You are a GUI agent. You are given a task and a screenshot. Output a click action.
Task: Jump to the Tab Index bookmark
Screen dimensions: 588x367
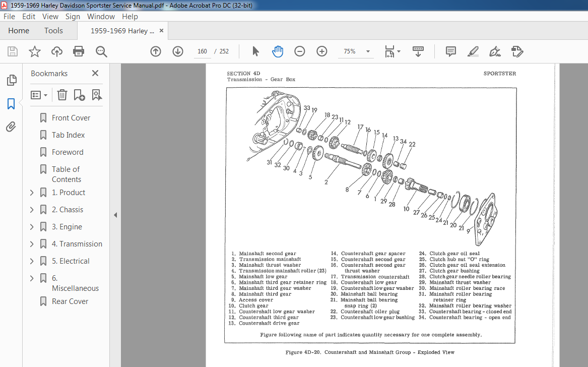tap(68, 135)
